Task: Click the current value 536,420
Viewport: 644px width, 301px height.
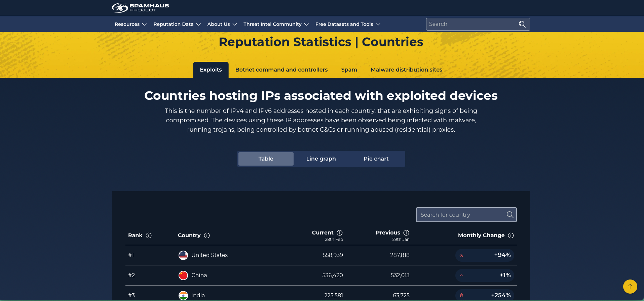Action: point(333,275)
